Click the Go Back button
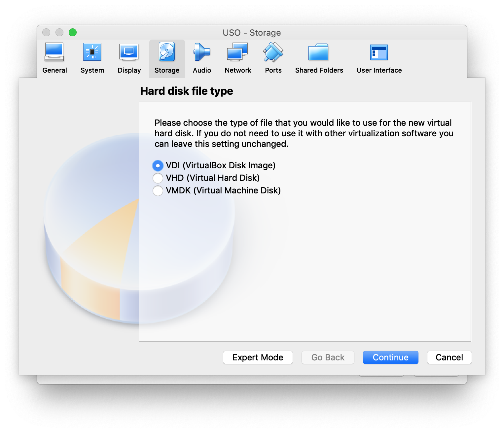Image resolution: width=504 pixels, height=433 pixels. (328, 357)
